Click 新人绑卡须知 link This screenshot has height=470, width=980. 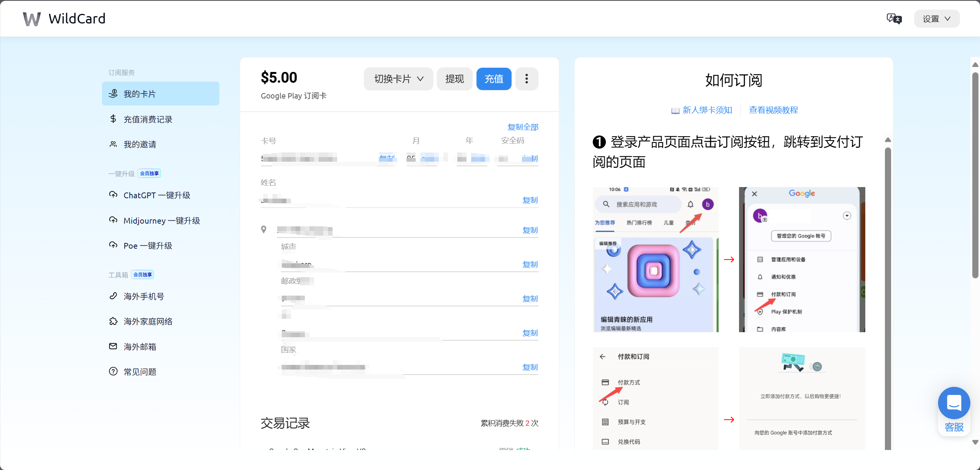click(x=707, y=110)
